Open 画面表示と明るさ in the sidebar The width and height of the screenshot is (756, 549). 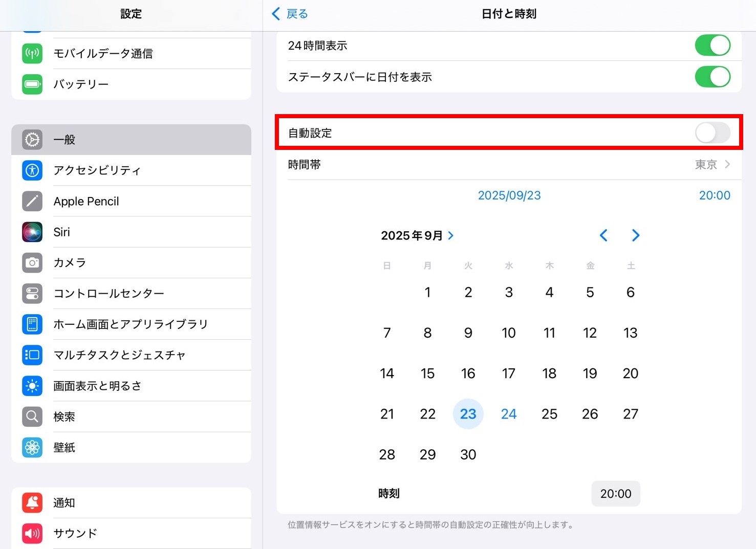[x=131, y=386]
